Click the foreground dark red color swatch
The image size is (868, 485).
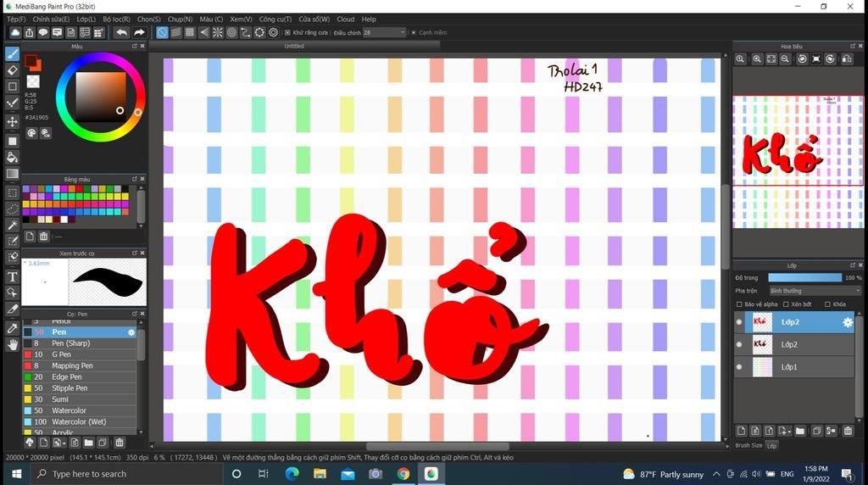click(31, 60)
